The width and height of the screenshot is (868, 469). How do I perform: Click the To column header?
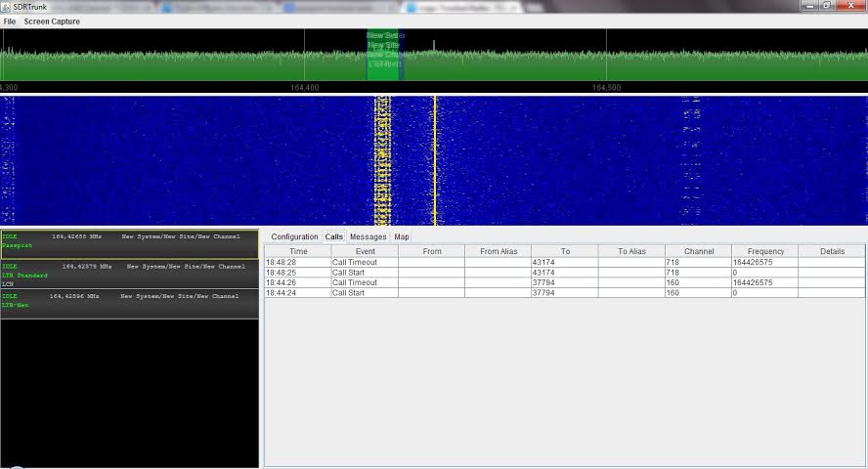point(565,251)
